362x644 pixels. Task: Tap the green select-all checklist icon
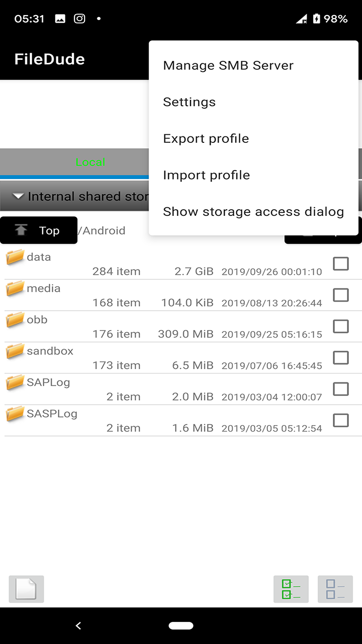[291, 589]
